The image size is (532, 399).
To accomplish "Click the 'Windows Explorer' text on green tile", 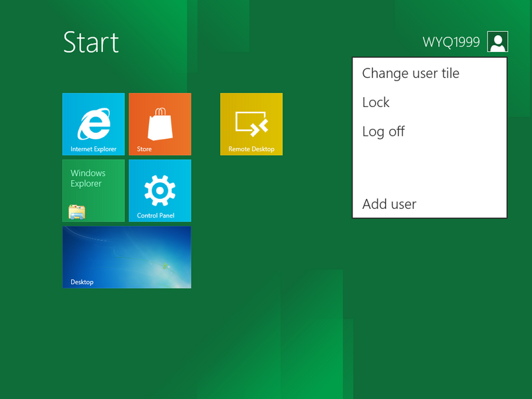I will (x=88, y=178).
